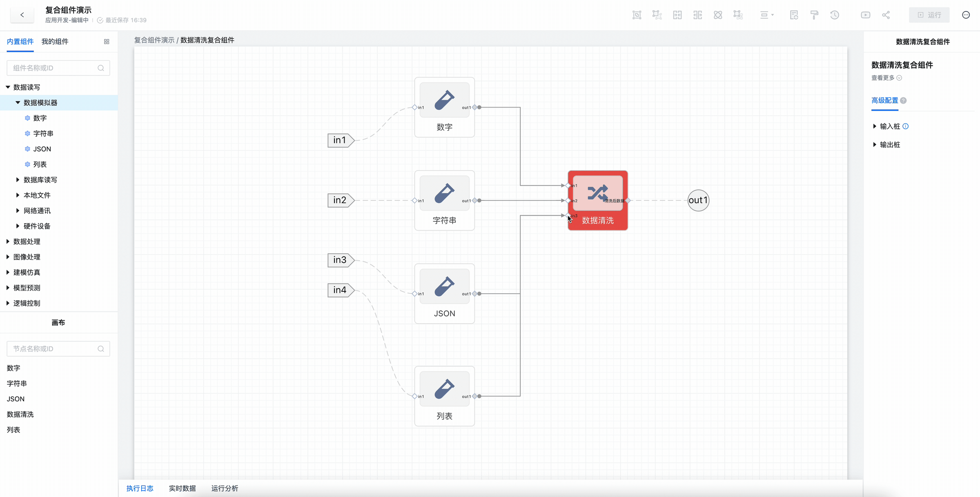This screenshot has height=497, width=980.
Task: Open the version history clock icon
Action: [x=835, y=15]
